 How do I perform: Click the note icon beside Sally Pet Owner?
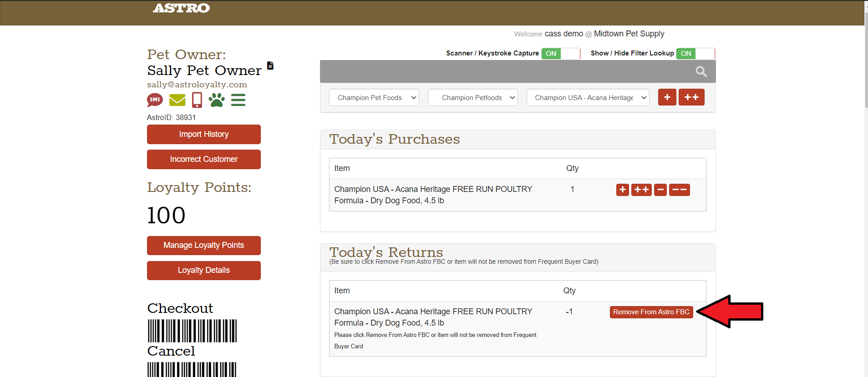[270, 65]
